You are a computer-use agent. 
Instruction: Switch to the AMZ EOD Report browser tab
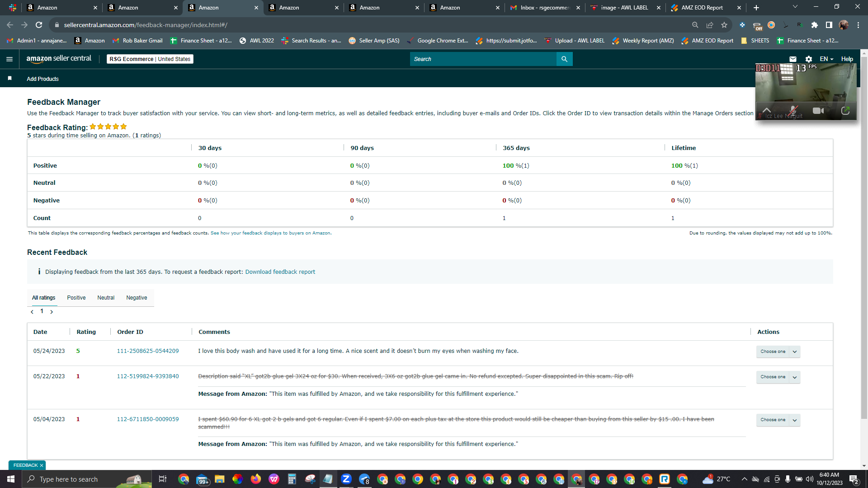[705, 8]
